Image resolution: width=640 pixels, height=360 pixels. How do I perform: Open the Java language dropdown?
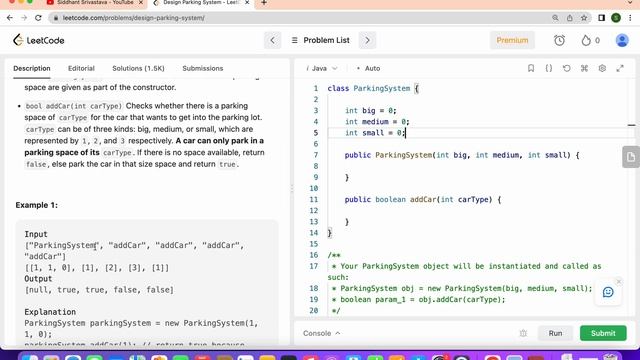coord(322,68)
